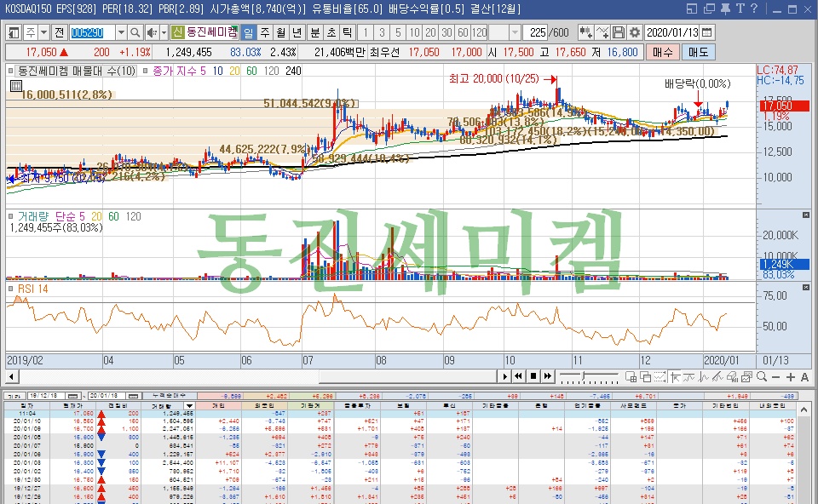The height and width of the screenshot is (504, 818).
Task: Select monthly 월 chart period
Action: (281, 33)
